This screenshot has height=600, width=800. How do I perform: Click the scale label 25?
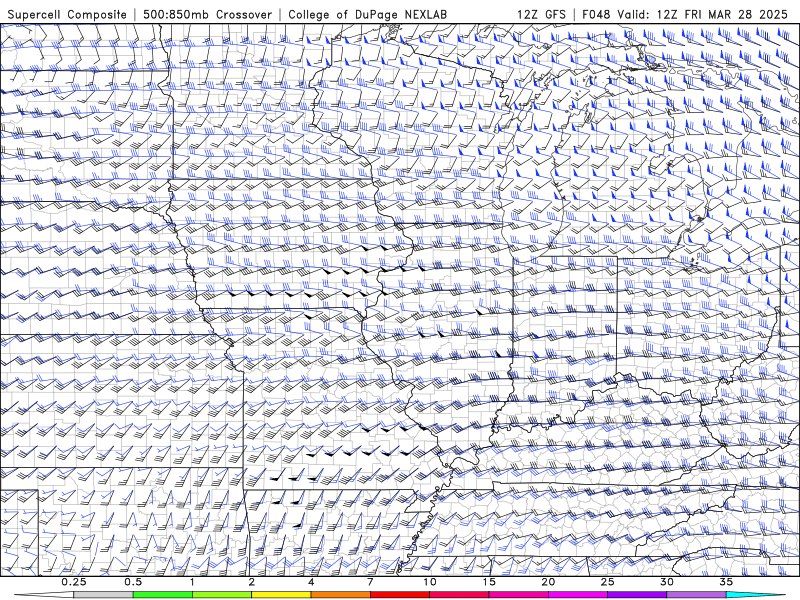click(x=608, y=582)
